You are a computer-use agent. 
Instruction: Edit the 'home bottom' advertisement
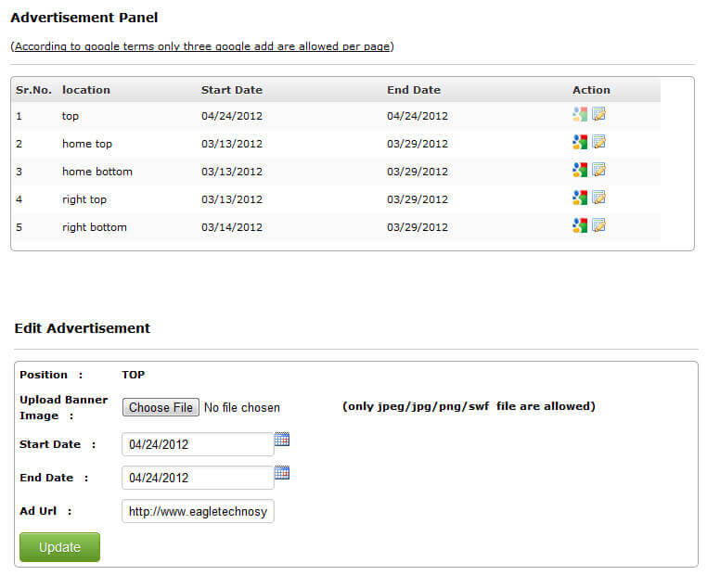tap(598, 170)
